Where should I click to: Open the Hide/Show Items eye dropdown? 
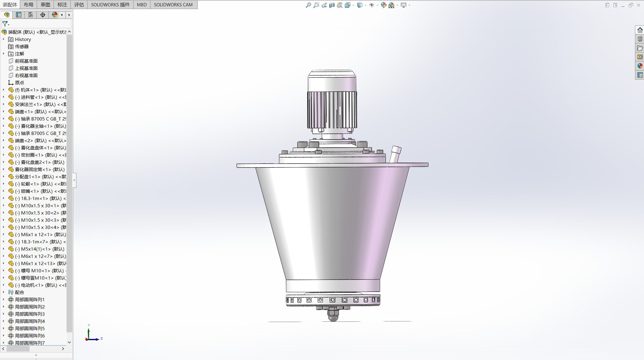pos(377,5)
